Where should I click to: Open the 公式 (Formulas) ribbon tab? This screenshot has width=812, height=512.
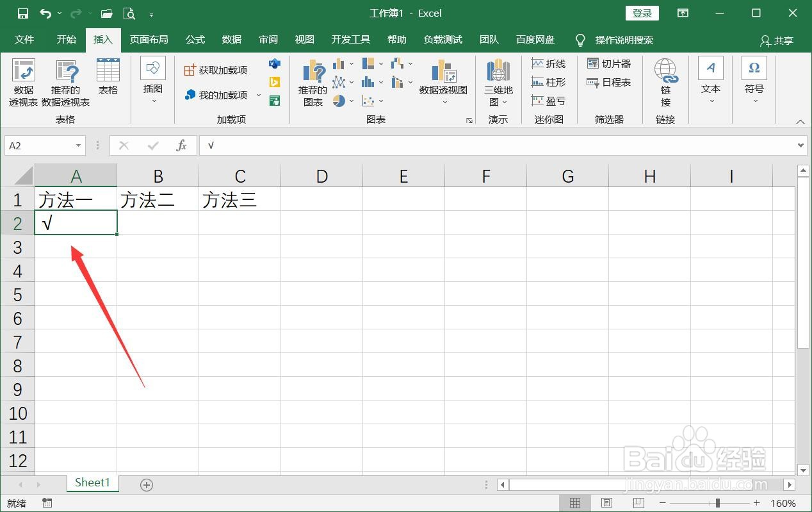point(195,39)
